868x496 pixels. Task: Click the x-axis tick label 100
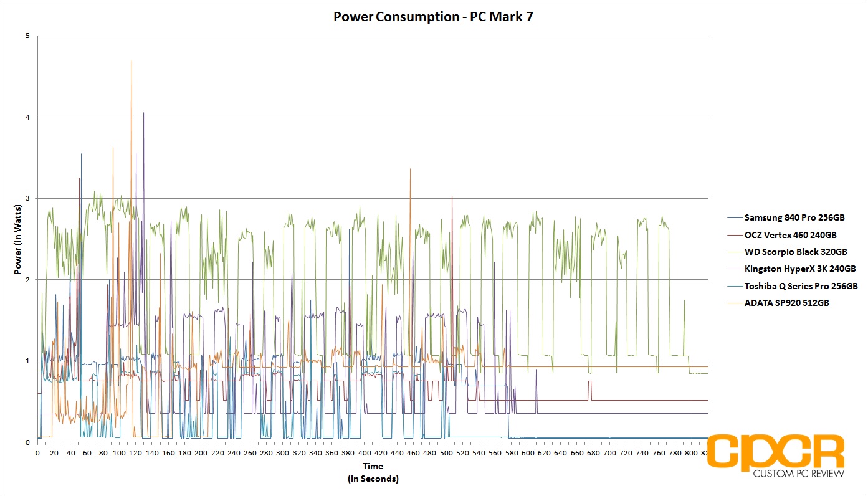[120, 452]
